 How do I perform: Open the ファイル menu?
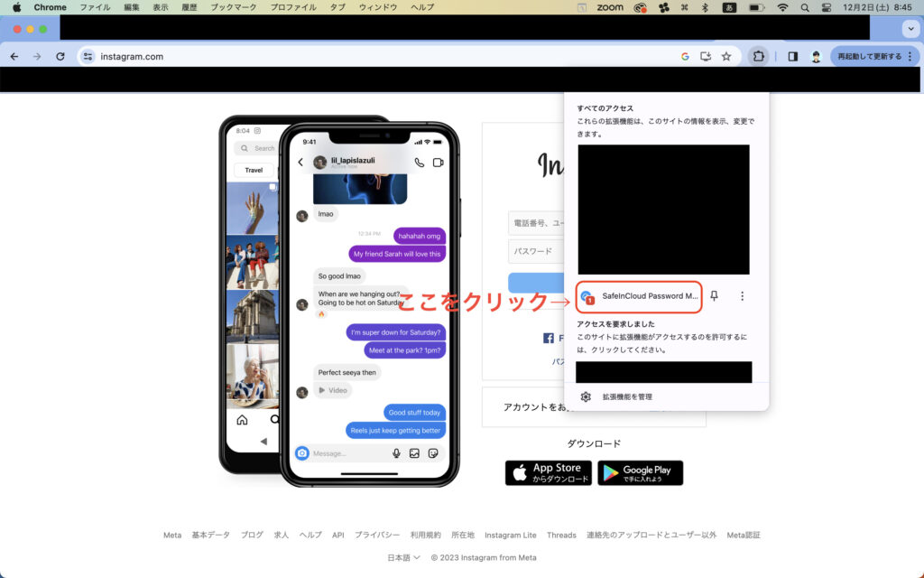pos(95,7)
